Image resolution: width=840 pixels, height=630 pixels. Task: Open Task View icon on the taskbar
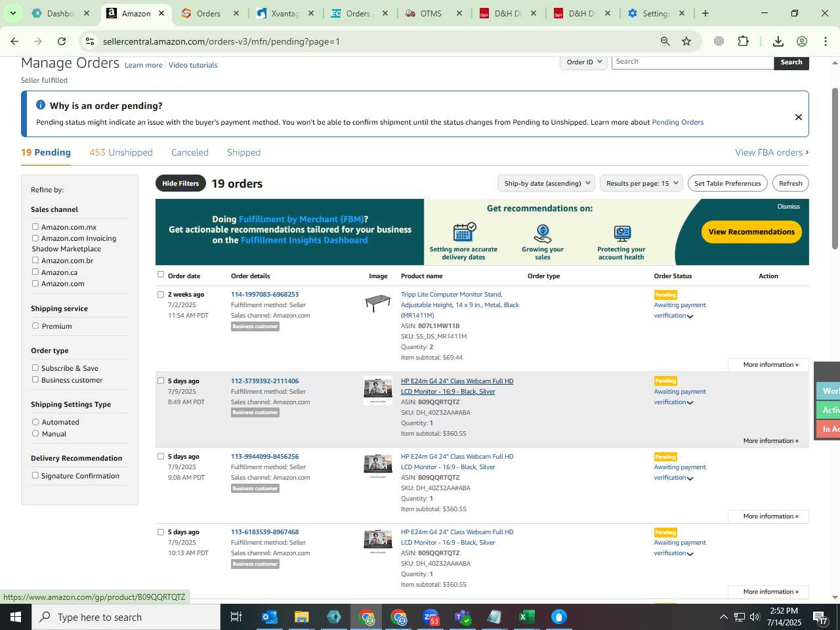pos(236,617)
